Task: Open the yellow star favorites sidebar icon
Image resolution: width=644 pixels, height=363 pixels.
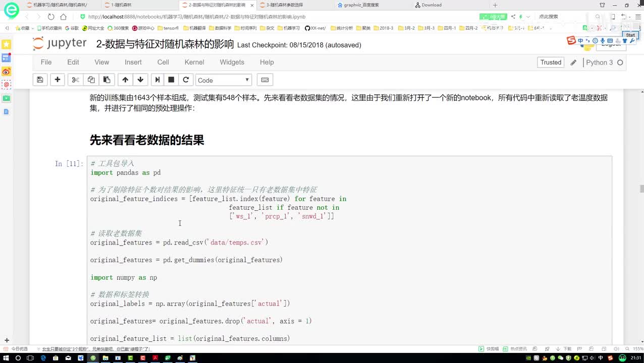Action: 6,45
